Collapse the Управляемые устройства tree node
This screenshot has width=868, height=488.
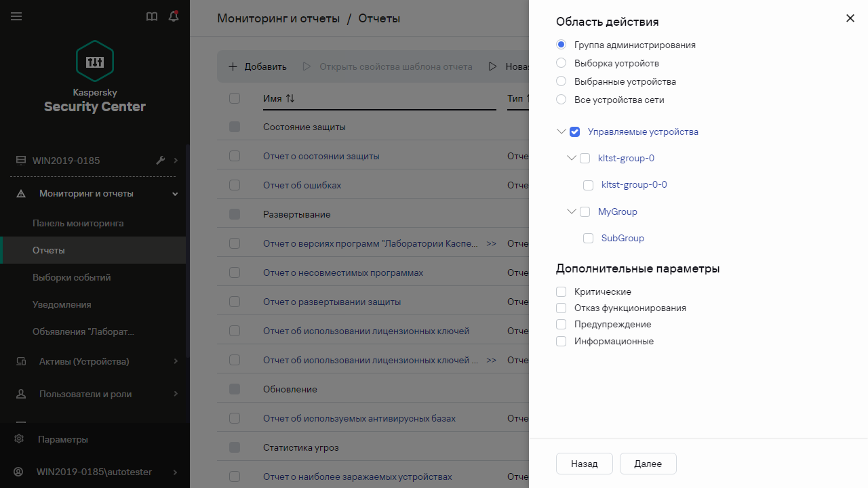coord(561,131)
